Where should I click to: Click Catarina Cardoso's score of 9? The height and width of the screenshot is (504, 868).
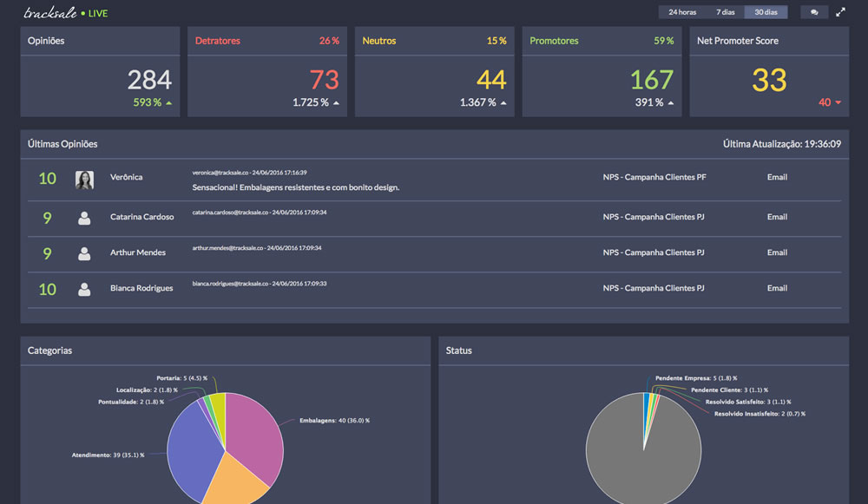[47, 218]
